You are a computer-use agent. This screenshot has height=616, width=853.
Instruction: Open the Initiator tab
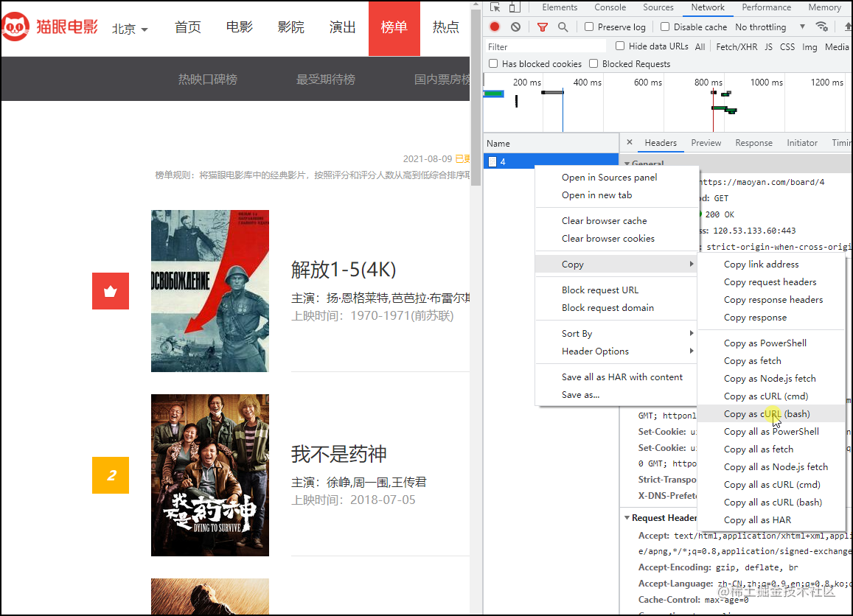(802, 142)
